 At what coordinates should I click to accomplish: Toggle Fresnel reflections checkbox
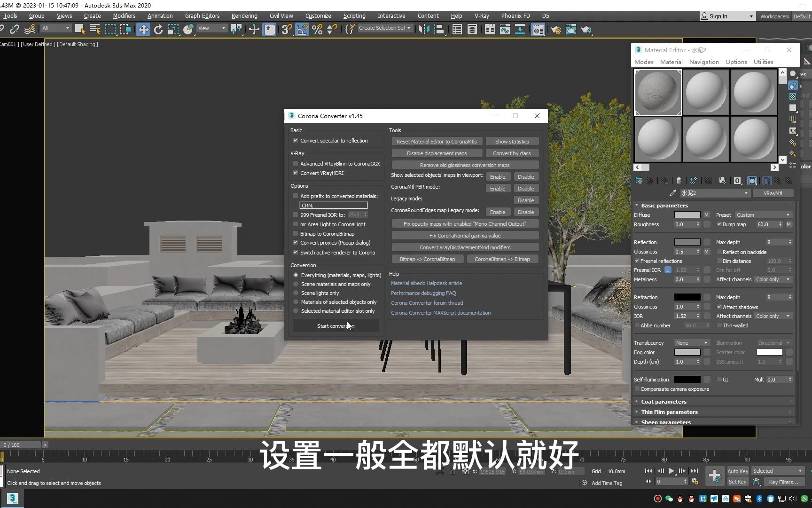[637, 261]
